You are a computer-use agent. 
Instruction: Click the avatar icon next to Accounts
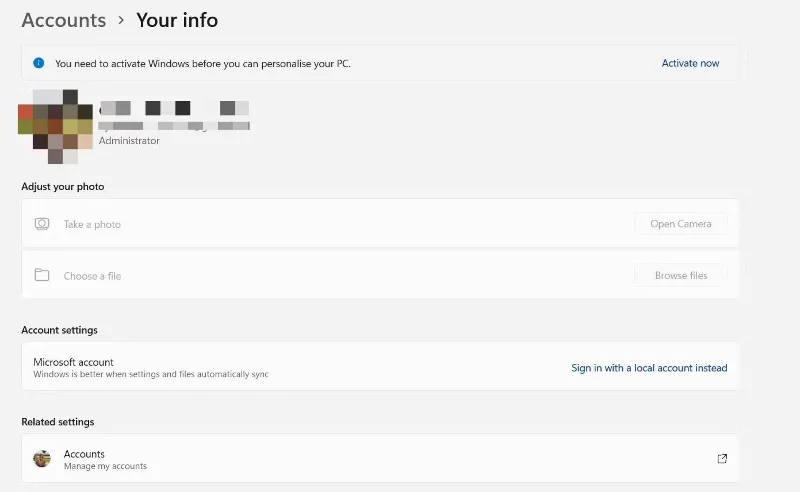(42, 458)
